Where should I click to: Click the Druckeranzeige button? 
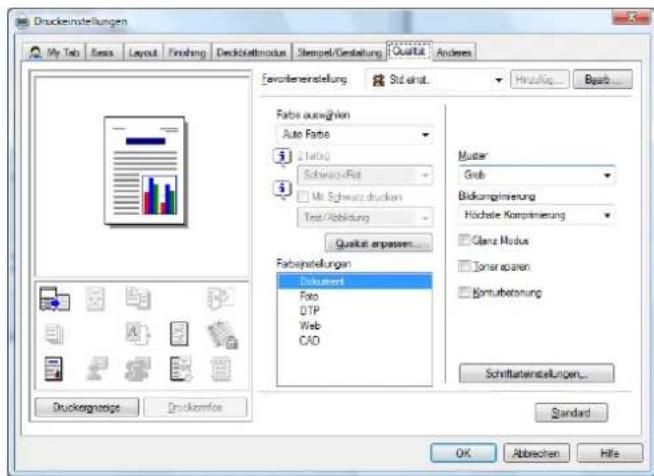(x=87, y=408)
